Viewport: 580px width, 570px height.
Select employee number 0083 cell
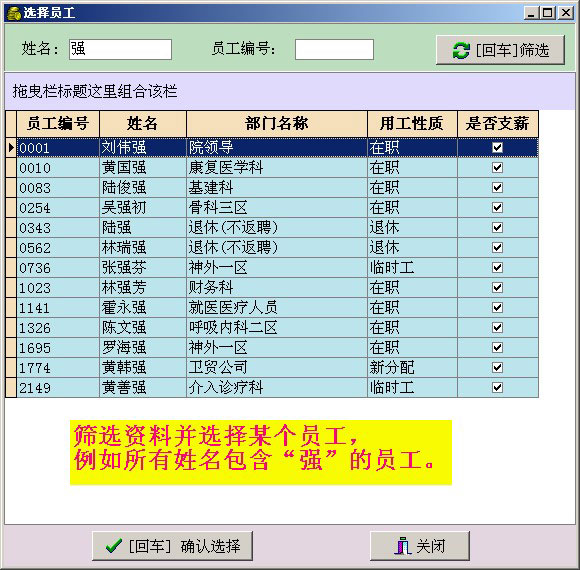coord(58,188)
